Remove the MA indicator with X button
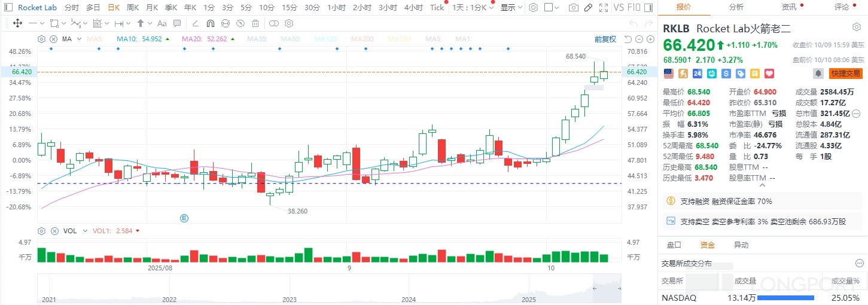868x305 pixels. coord(53,39)
